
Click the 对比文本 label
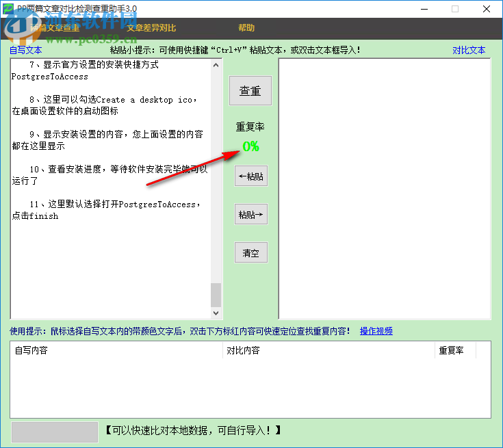pyautogui.click(x=469, y=50)
